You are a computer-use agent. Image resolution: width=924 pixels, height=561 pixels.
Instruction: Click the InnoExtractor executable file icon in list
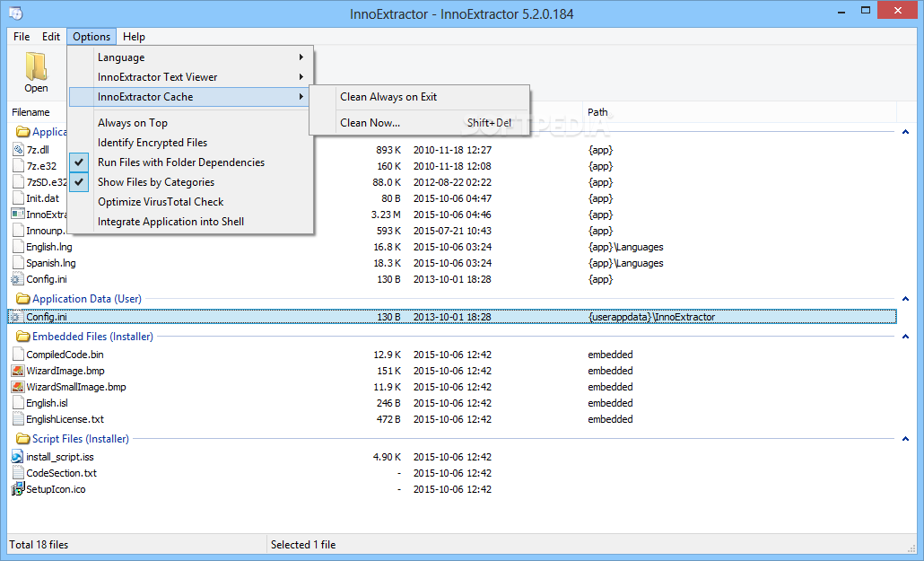(18, 215)
